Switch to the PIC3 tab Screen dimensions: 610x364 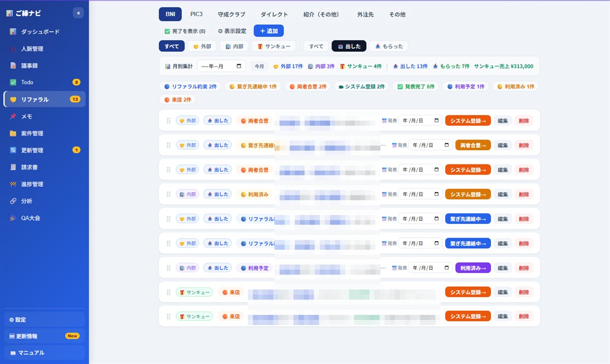196,14
